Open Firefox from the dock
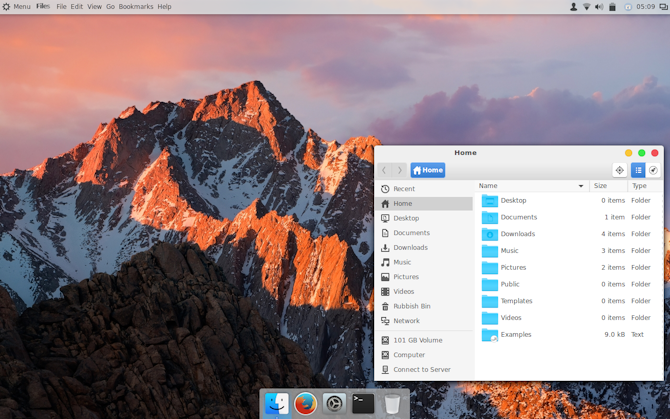Screen dimensions: 670x419 pyautogui.click(x=306, y=403)
